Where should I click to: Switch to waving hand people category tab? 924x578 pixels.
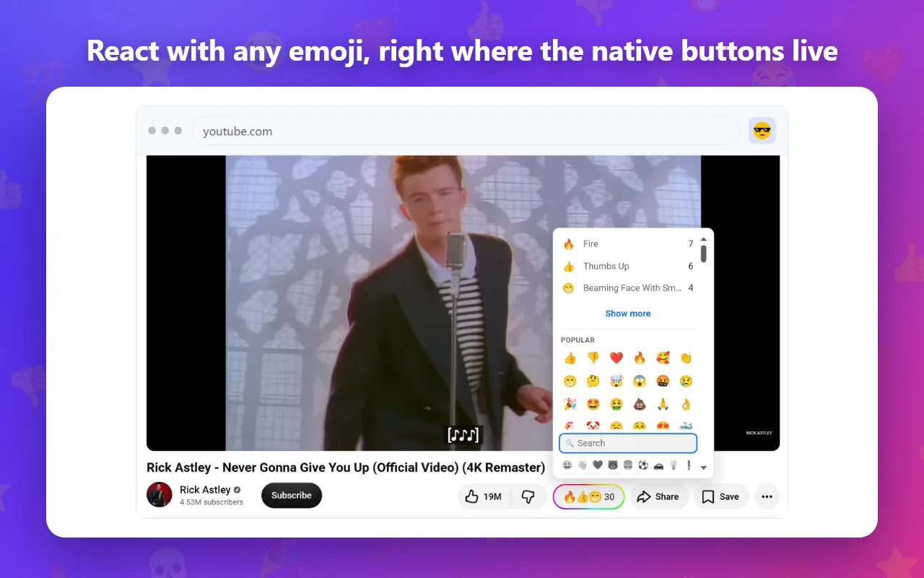point(583,465)
